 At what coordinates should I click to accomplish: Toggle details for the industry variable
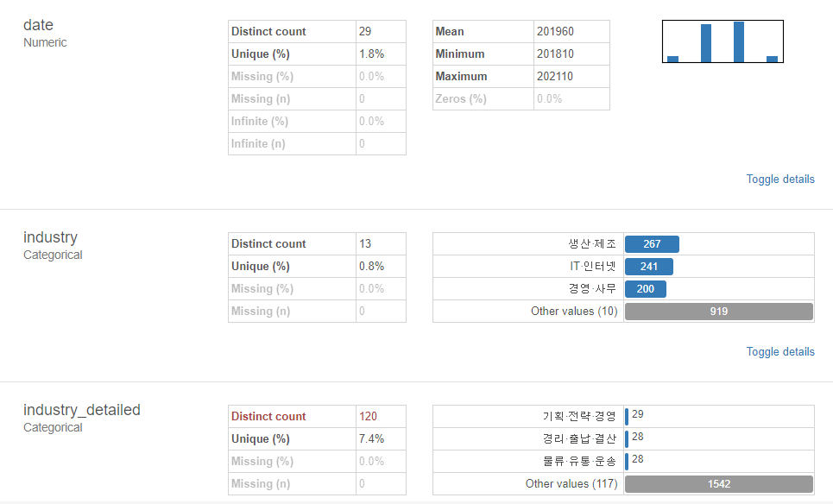click(x=779, y=351)
